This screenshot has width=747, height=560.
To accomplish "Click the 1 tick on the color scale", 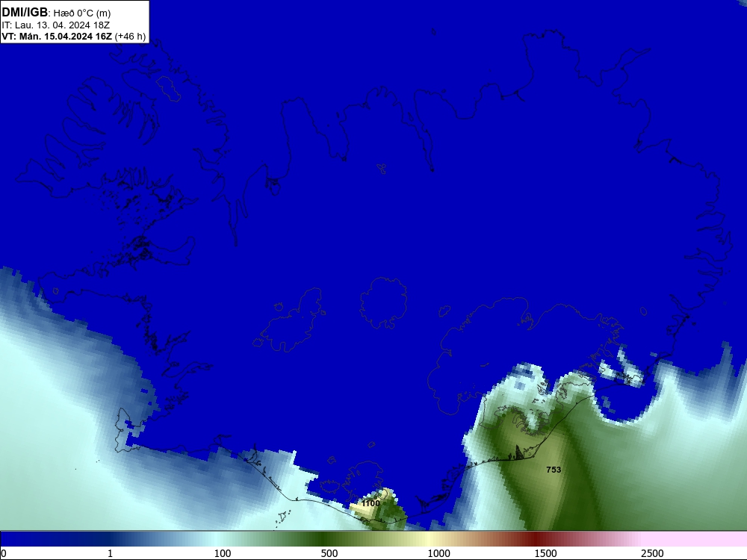I will [x=110, y=553].
